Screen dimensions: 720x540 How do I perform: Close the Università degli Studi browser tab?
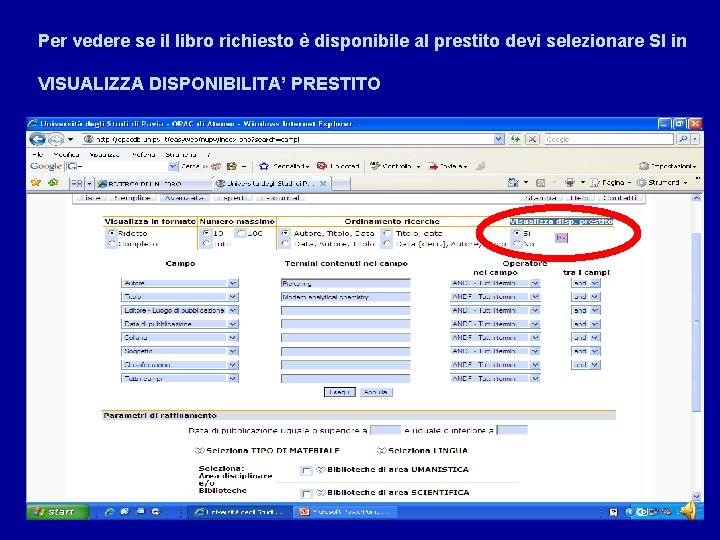[x=323, y=183]
